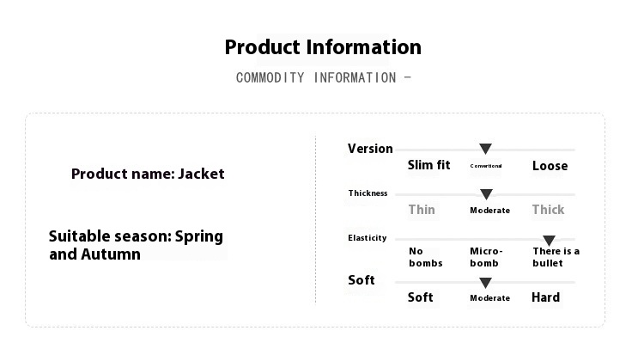Screen dimensions: 644x349
Task: Click the Conventional version label
Action: (486, 166)
